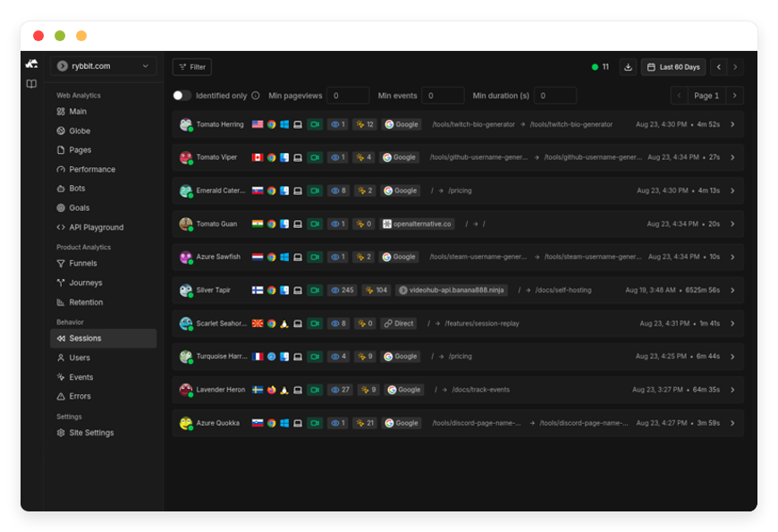Click Tomato Herring's avatar
The width and height of the screenshot is (778, 532).
186,124
